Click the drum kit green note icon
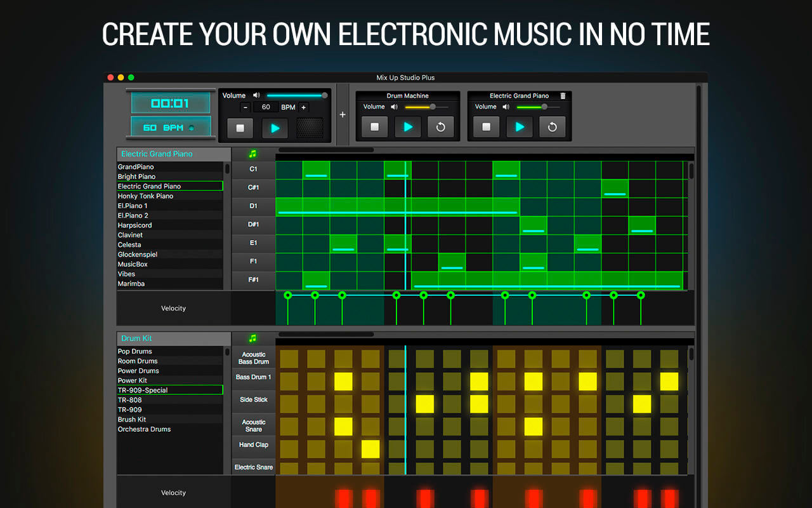Viewport: 812px width, 508px height. (x=253, y=338)
